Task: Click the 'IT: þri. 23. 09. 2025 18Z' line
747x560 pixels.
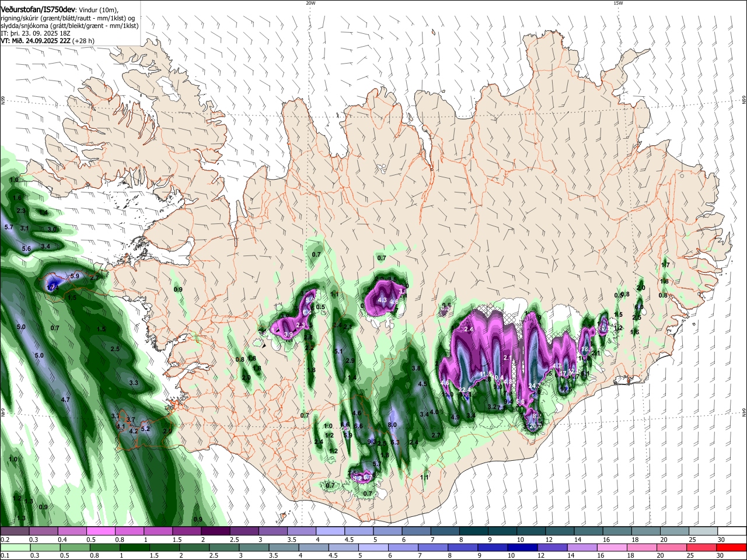Action: coord(37,33)
